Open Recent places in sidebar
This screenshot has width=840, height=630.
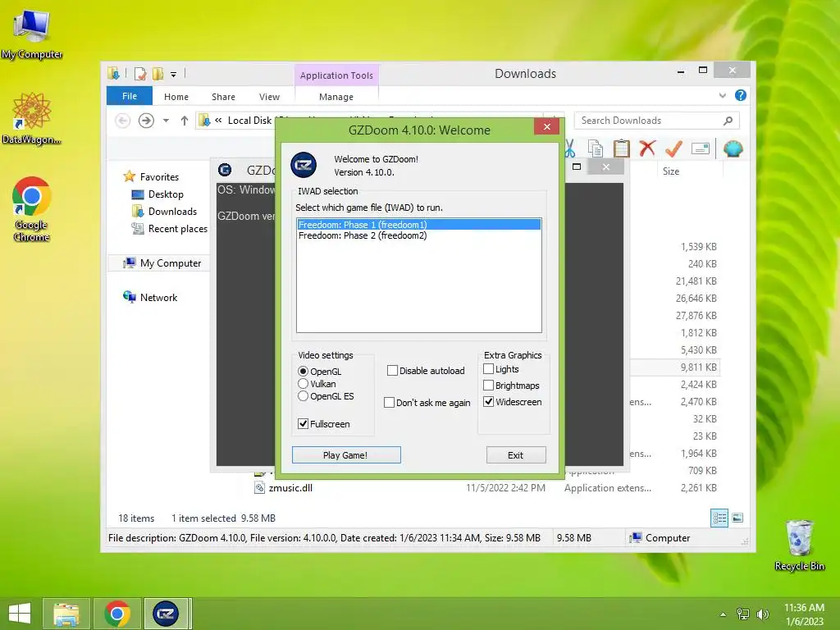pos(178,228)
